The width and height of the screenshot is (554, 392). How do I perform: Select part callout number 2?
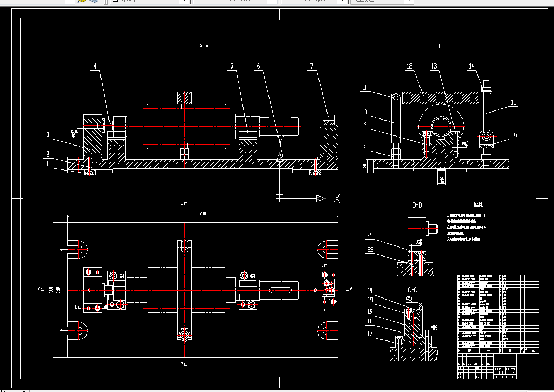[x=48, y=154]
